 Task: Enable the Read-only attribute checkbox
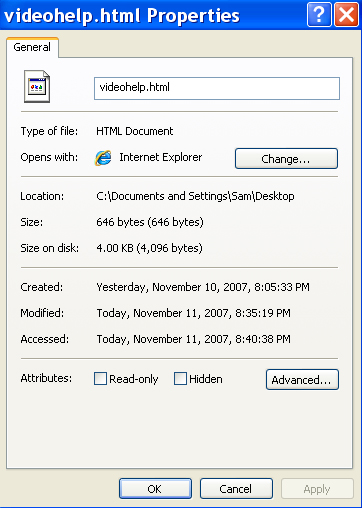click(100, 379)
